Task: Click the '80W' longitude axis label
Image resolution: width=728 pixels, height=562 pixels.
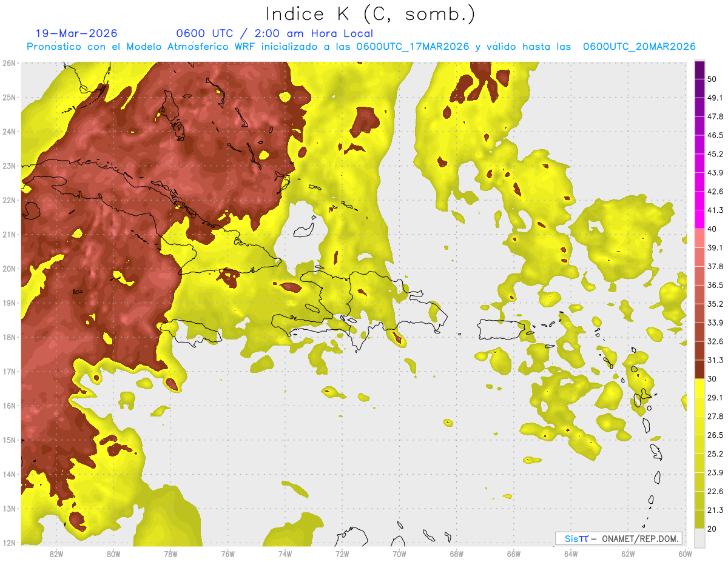Action: [113, 554]
